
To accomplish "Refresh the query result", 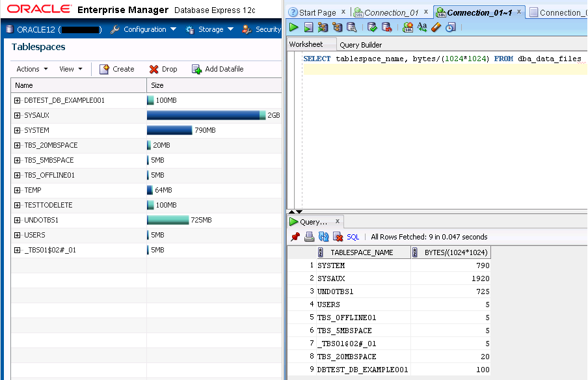I will 323,237.
